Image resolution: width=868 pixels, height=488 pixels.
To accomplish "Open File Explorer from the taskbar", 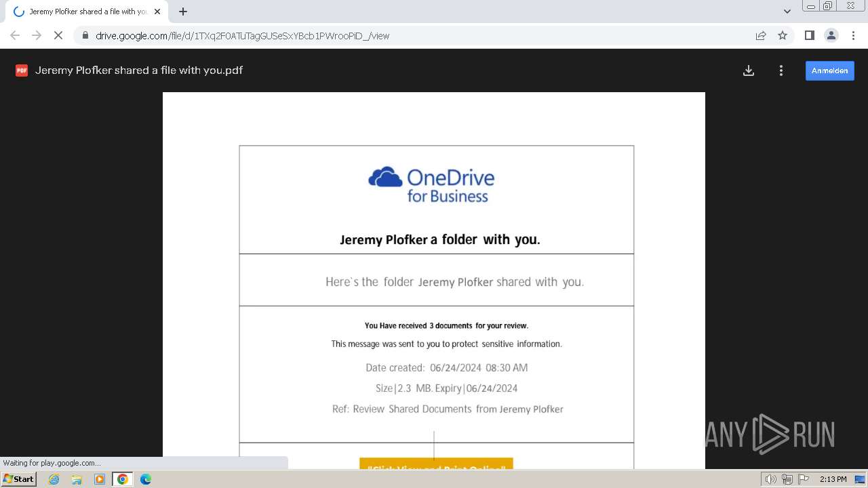I will [x=77, y=479].
